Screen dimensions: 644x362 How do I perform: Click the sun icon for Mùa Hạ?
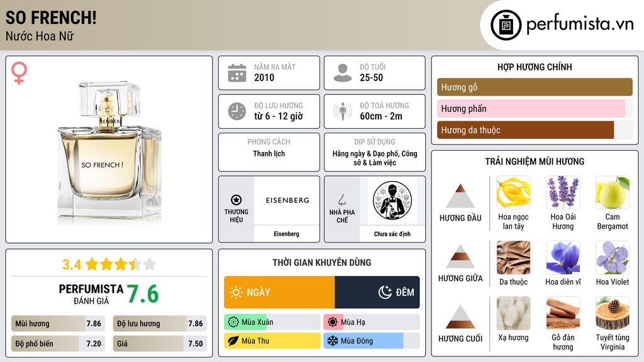click(x=333, y=322)
